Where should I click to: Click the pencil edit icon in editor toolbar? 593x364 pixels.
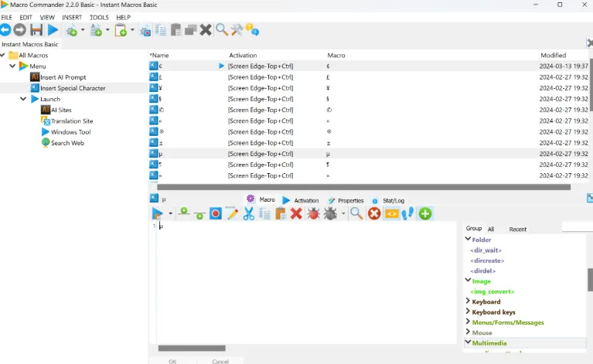(232, 213)
